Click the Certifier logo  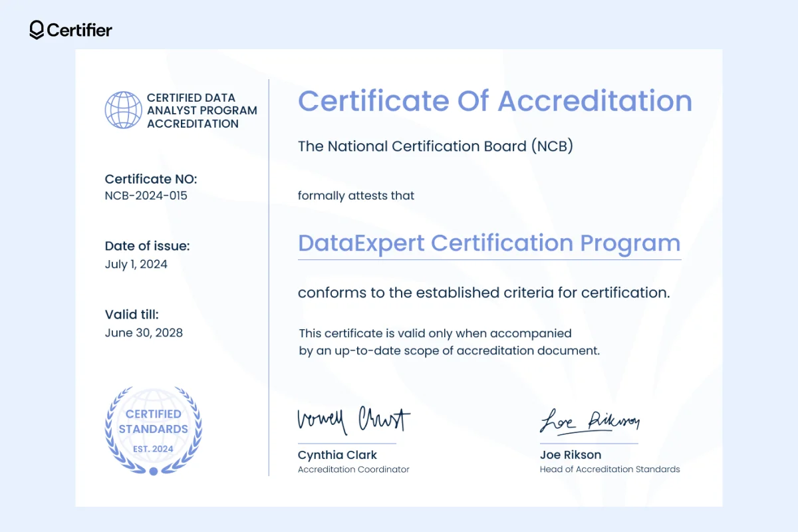coord(70,30)
